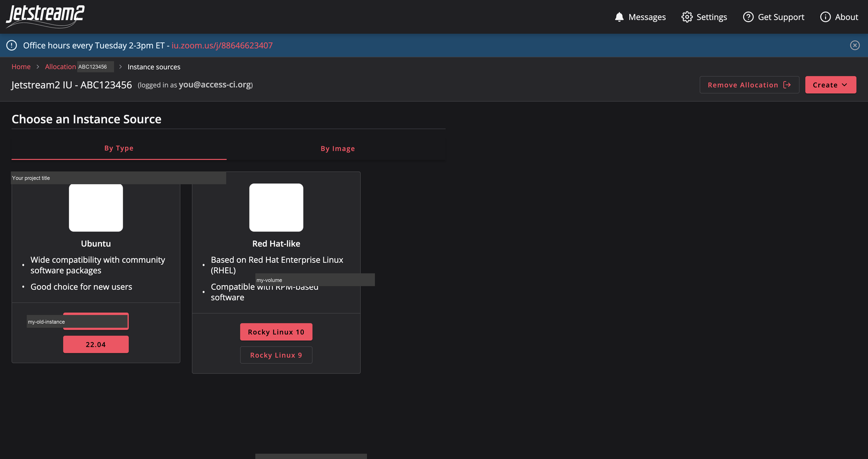Click the Ubuntu card heading
The image size is (868, 459).
point(96,244)
